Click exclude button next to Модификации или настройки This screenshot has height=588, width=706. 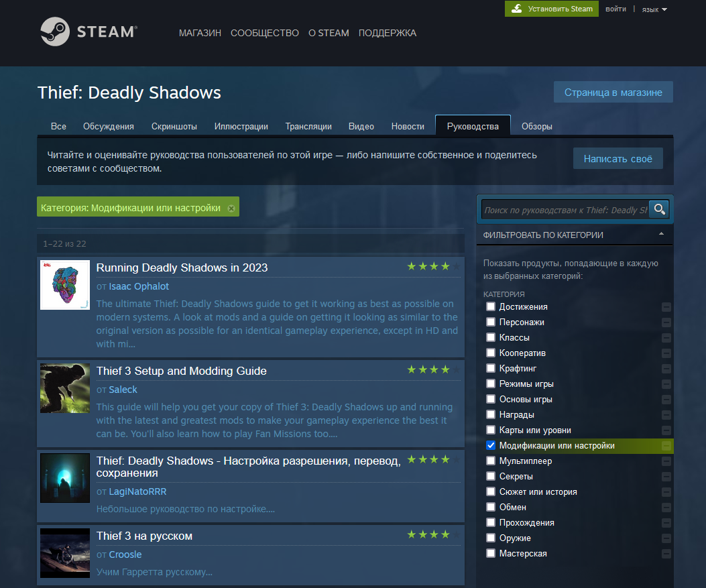(x=666, y=446)
